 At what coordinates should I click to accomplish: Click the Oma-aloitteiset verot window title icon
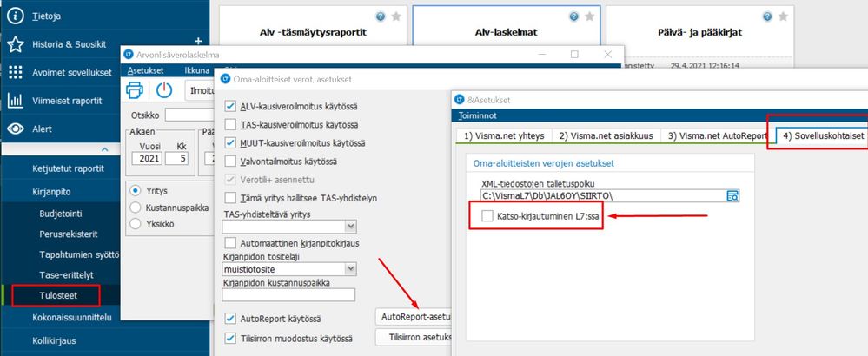tap(226, 79)
